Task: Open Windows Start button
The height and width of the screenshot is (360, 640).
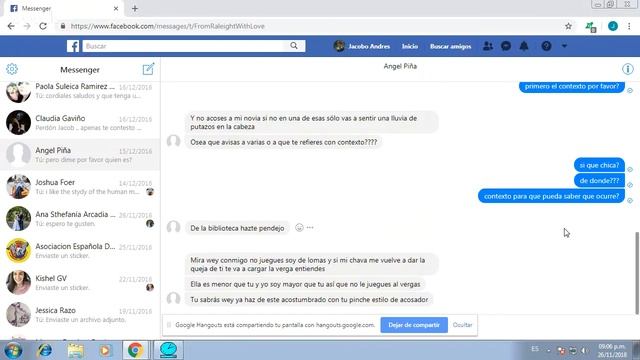Action: (x=13, y=351)
